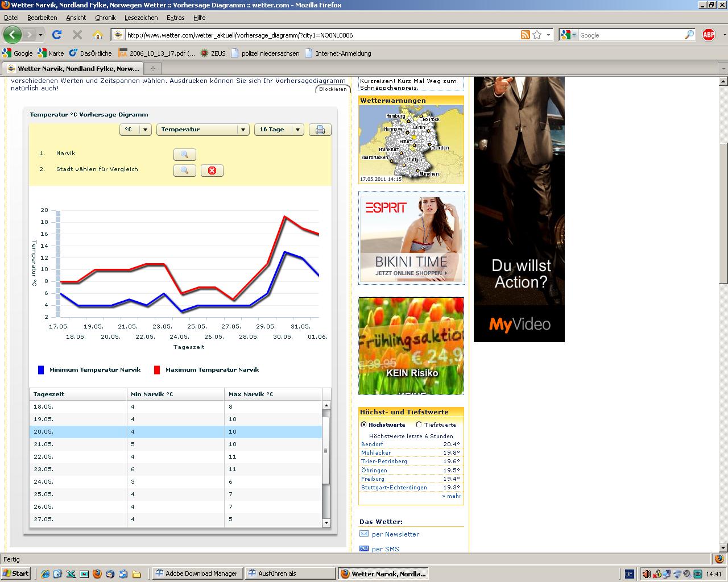Viewport: 728px width, 582px height.
Task: Open the Adblock Plus ABP icon
Action: [708, 35]
